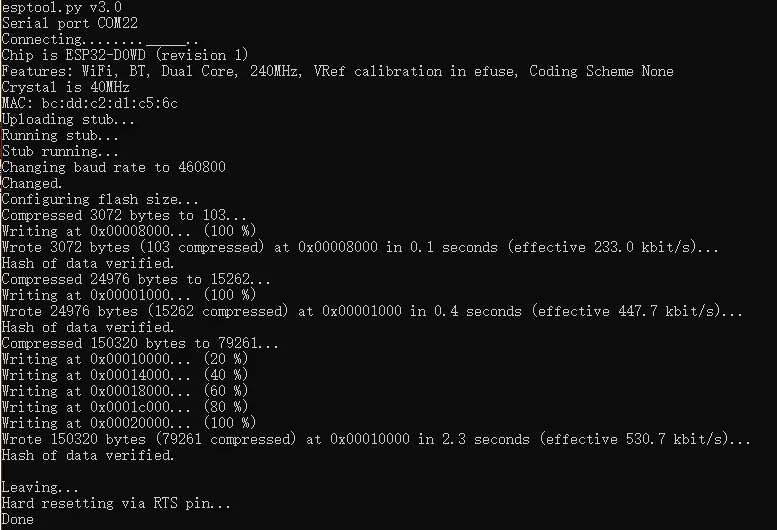Click the 'Writing at 0x00010000... (20 %)' line
777x530 pixels.
(x=125, y=359)
